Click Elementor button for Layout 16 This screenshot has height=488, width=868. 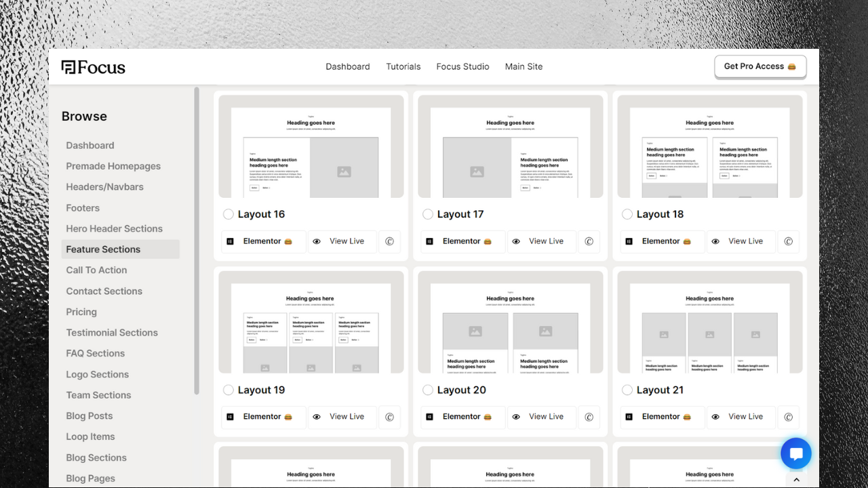point(264,241)
